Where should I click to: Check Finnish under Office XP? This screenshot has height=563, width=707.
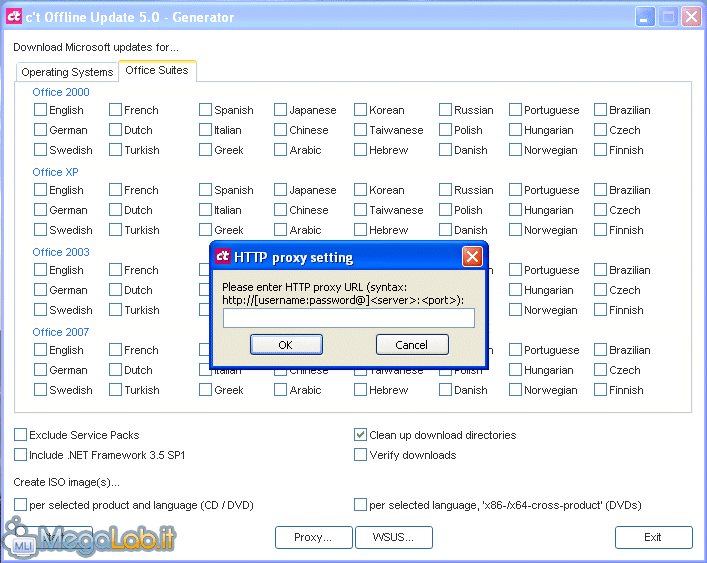click(600, 229)
